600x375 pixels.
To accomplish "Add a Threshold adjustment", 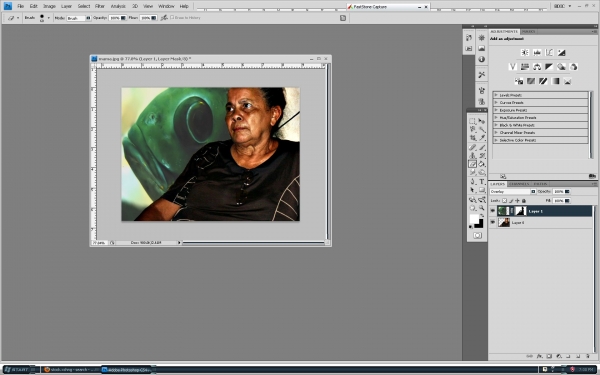I will click(543, 81).
